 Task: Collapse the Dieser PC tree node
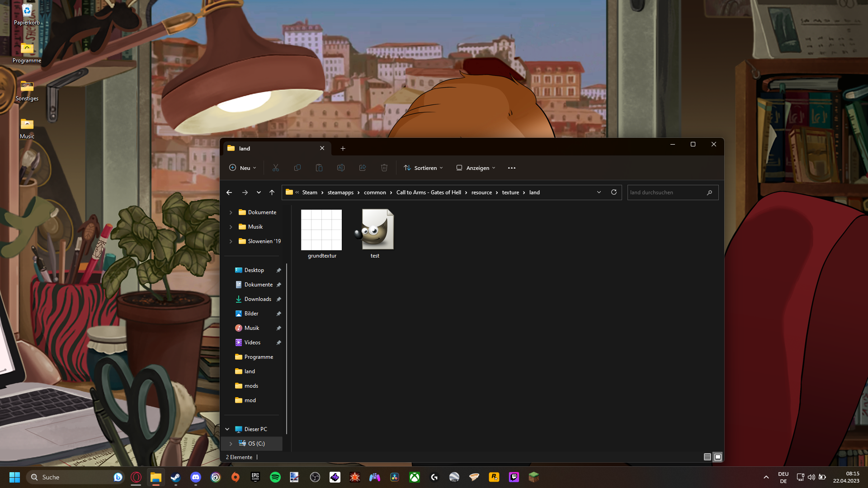tap(227, 429)
